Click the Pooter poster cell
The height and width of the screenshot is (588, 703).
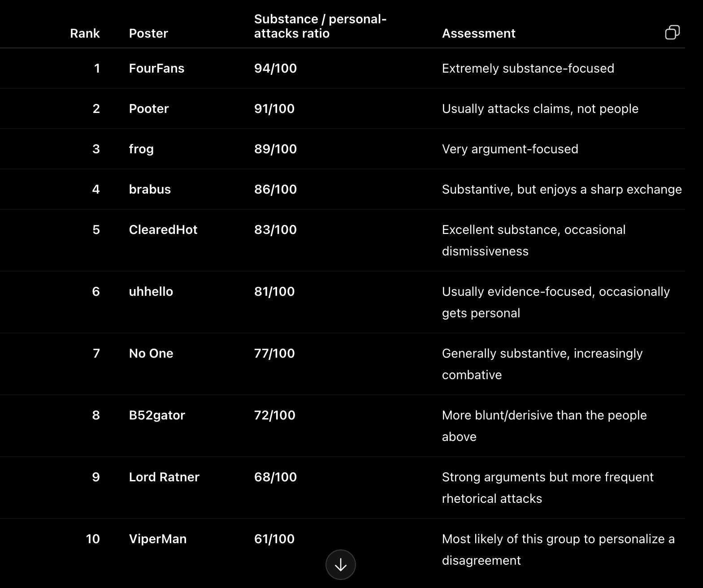[x=149, y=108]
